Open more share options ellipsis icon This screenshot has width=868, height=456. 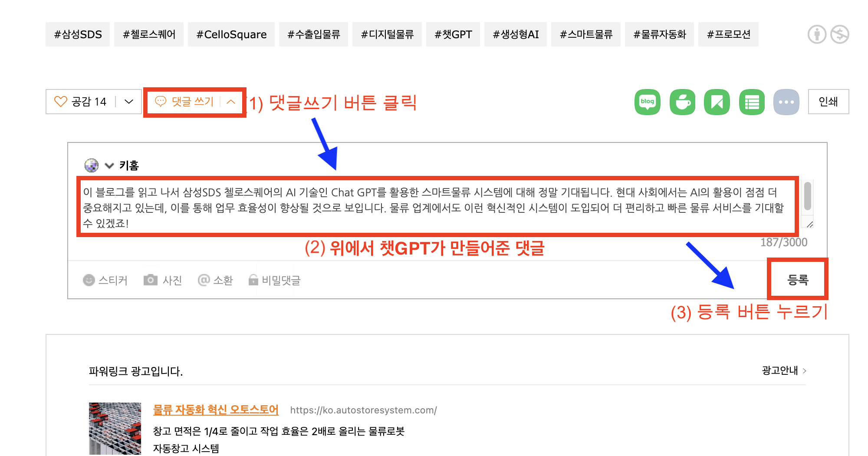pyautogui.click(x=786, y=102)
